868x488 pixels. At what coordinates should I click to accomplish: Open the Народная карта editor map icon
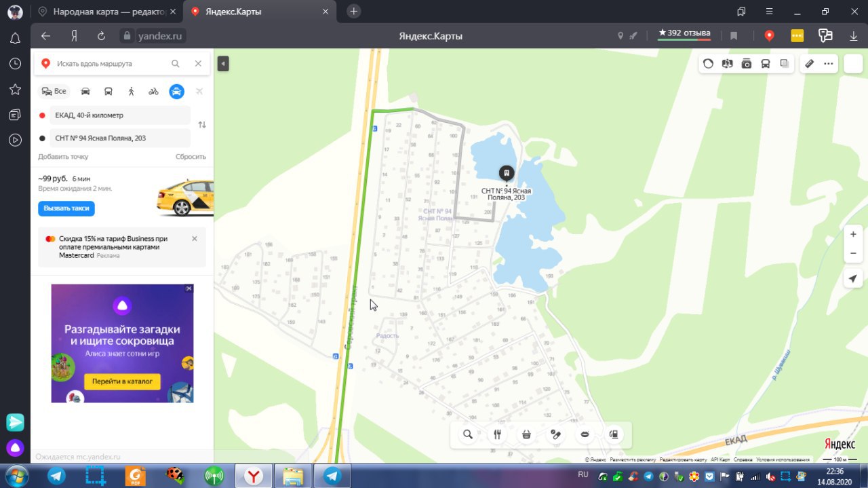[x=727, y=64]
